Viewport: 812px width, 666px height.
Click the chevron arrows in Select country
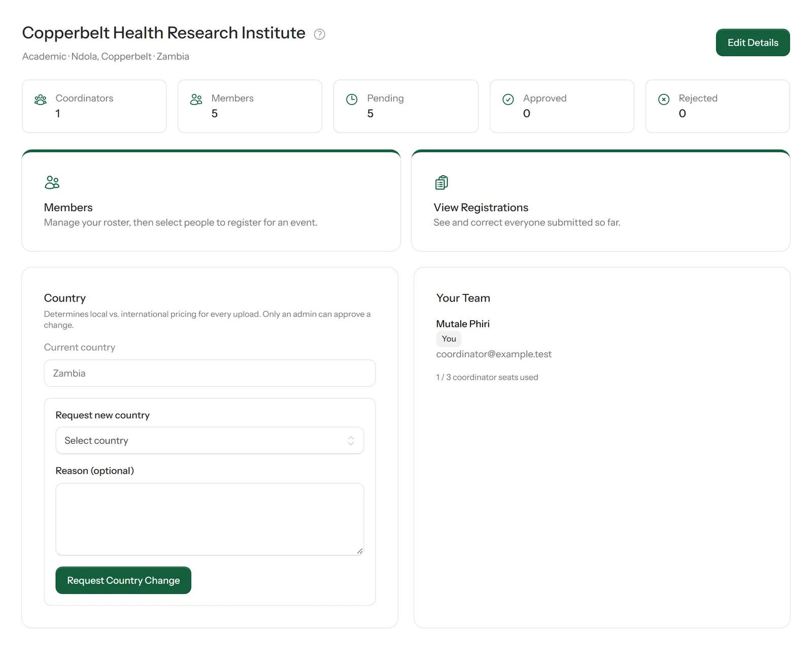[x=351, y=441]
